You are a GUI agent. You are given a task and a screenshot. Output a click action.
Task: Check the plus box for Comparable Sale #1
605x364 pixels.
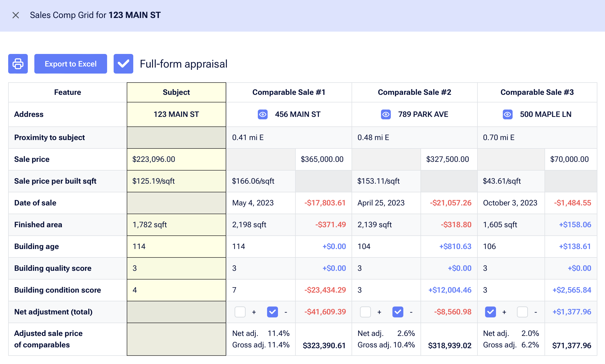point(240,312)
